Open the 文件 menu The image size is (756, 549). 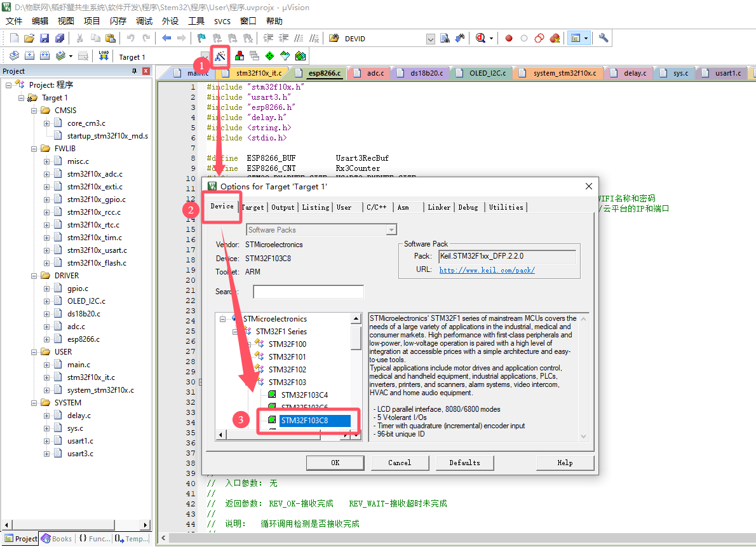pos(14,21)
